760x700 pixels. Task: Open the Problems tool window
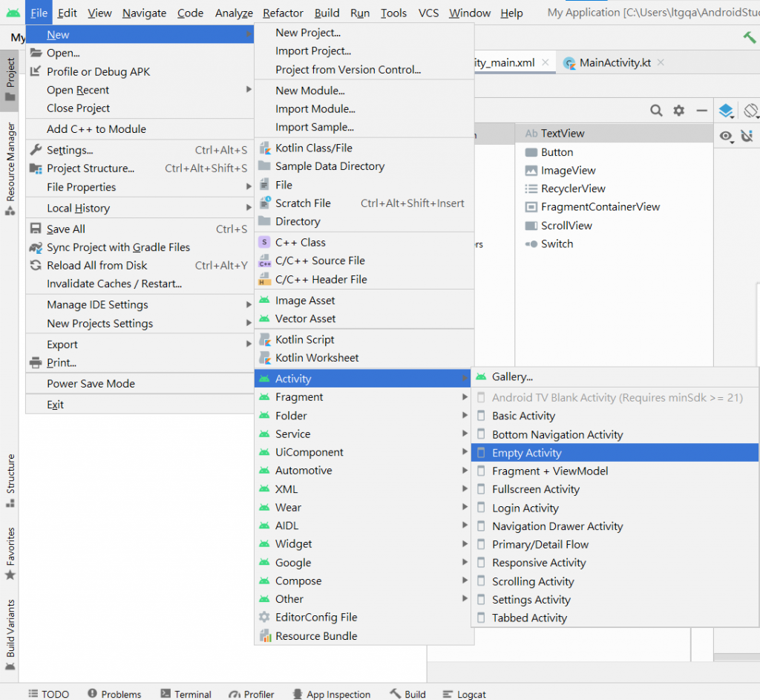(114, 694)
